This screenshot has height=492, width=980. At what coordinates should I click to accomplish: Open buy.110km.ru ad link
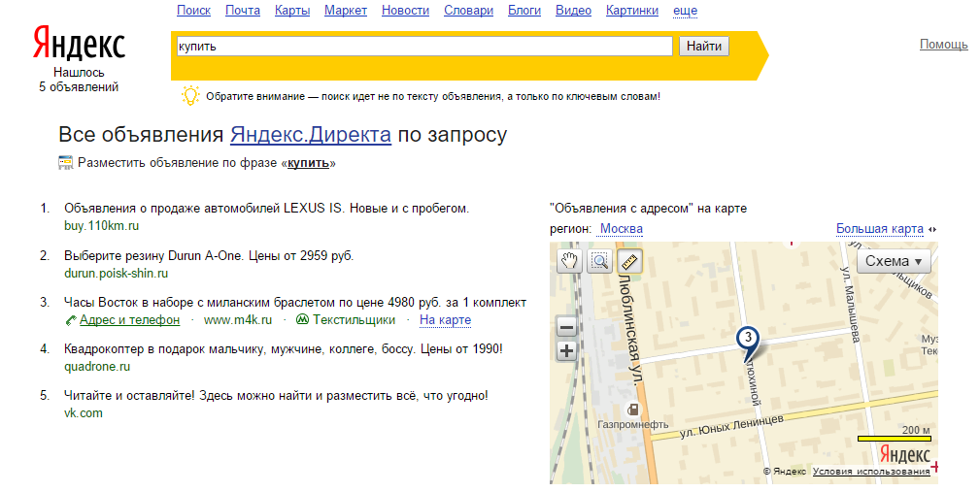pyautogui.click(x=101, y=226)
